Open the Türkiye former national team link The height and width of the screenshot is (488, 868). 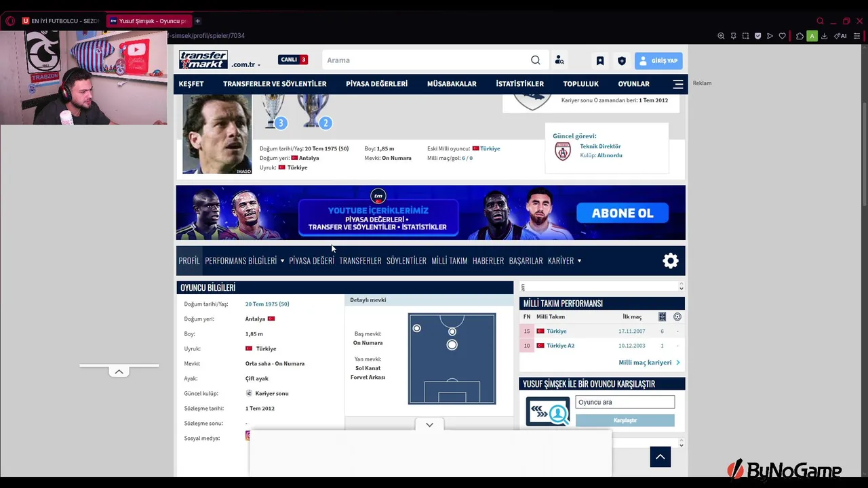490,148
